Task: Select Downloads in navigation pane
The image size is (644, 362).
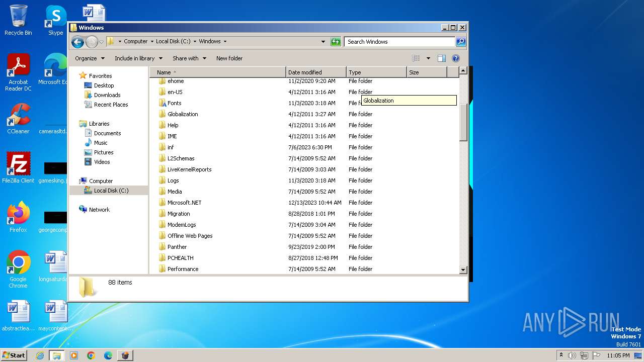Action: (x=107, y=95)
